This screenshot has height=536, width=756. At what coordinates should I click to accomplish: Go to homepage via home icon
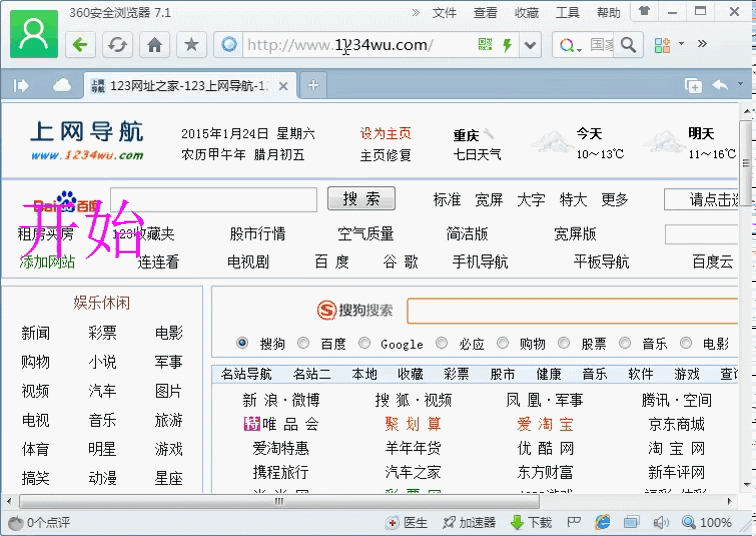point(154,45)
